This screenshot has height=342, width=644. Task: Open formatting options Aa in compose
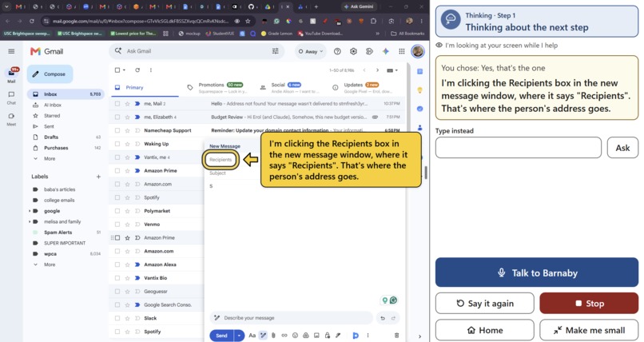tap(252, 336)
